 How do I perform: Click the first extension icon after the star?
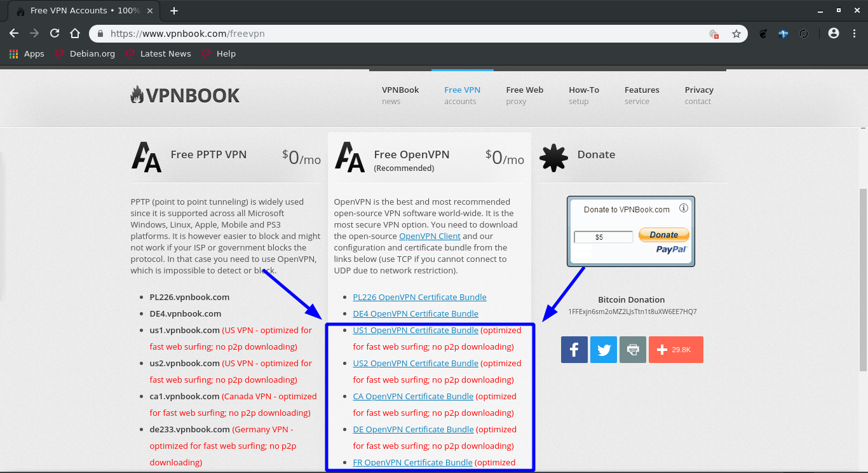tap(763, 34)
